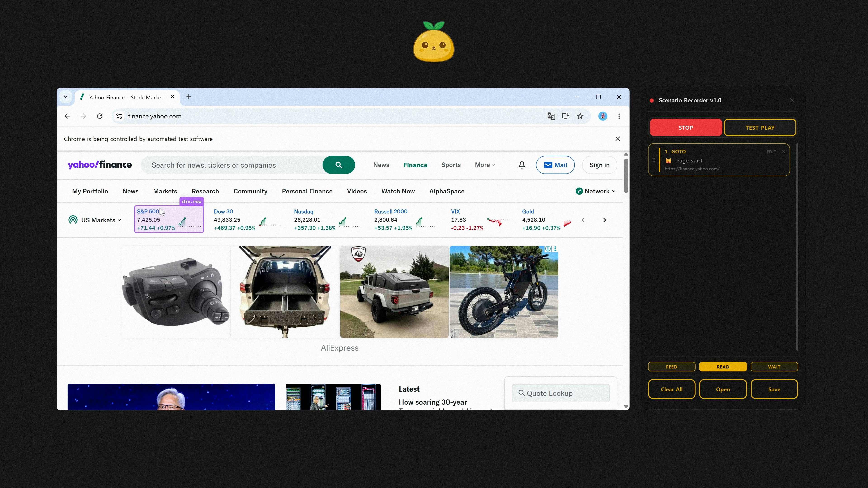Click the ad info icon on AliExpress ad
Viewport: 868px width, 488px height.
(x=548, y=249)
